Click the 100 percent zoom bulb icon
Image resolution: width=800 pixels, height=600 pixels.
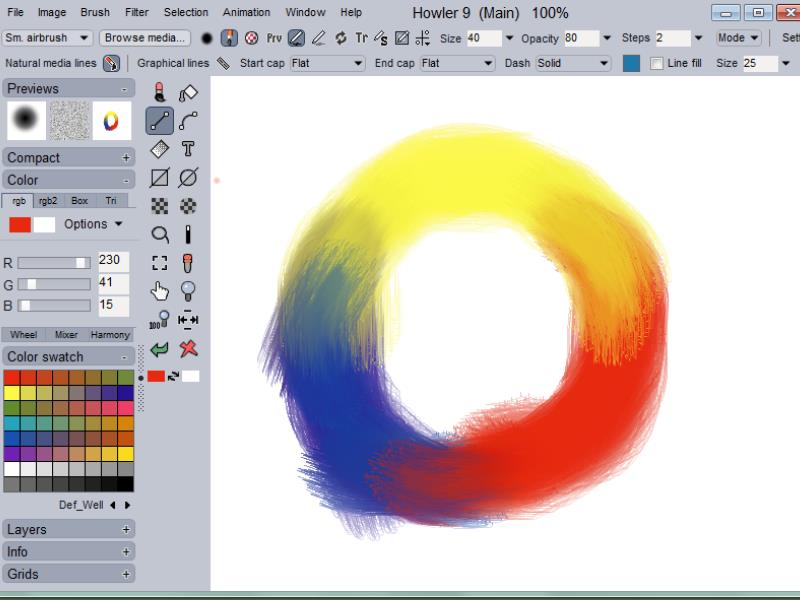click(159, 320)
